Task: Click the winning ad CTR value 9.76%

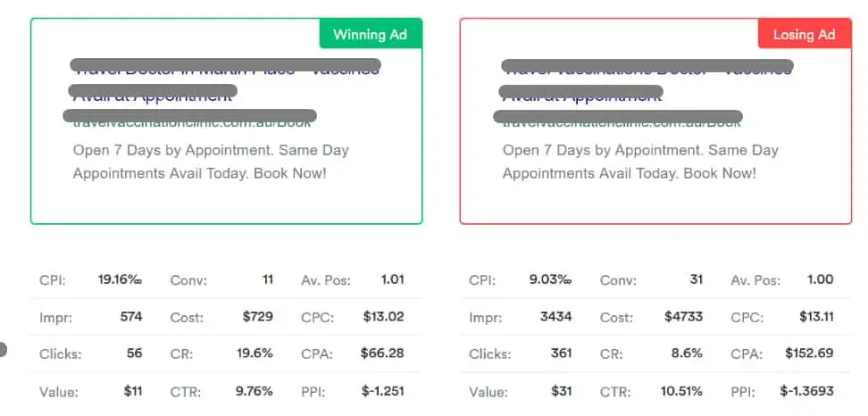Action: [x=255, y=392]
